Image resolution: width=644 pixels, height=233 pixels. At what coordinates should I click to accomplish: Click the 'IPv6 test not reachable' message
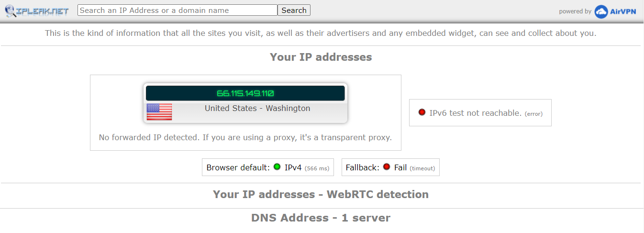(x=475, y=113)
